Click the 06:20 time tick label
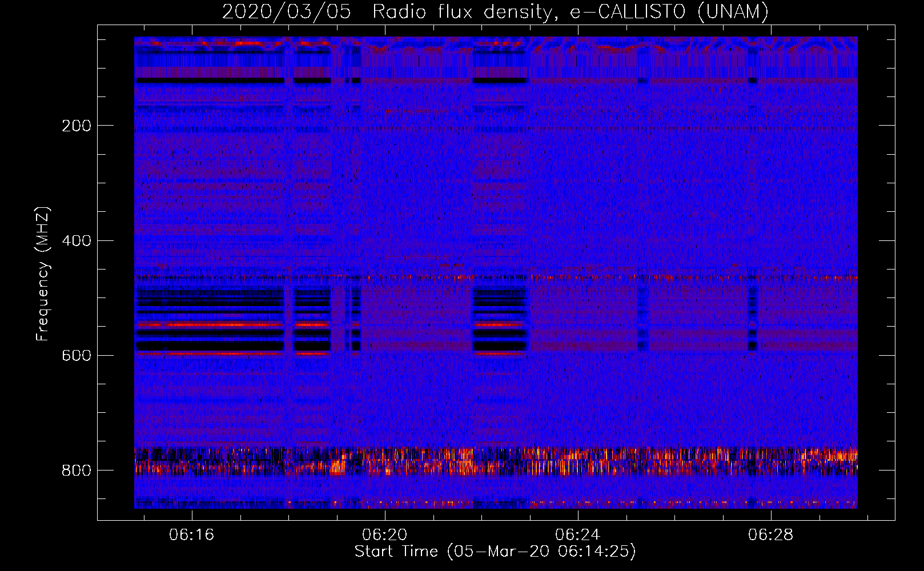Viewport: 924px width, 571px height. click(385, 534)
